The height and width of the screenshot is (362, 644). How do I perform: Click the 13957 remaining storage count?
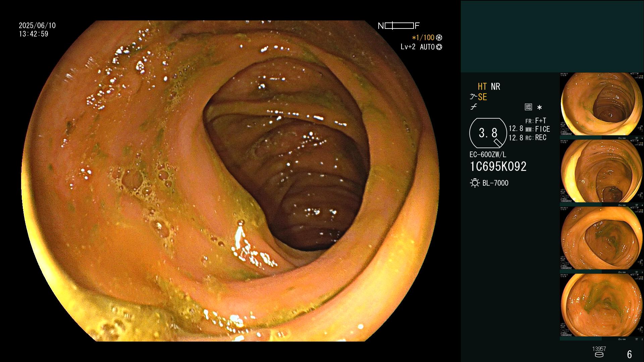coord(599,349)
